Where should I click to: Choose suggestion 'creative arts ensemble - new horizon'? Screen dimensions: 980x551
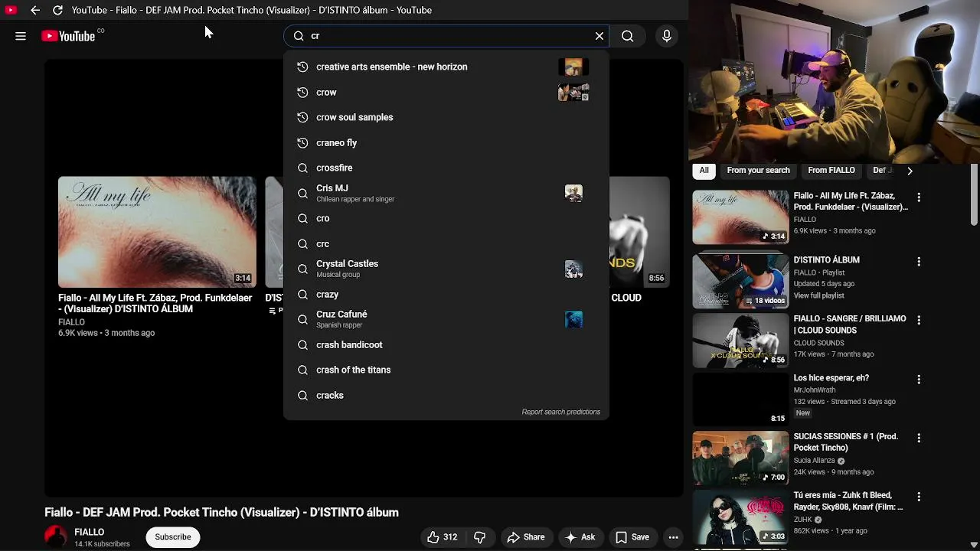coord(446,67)
